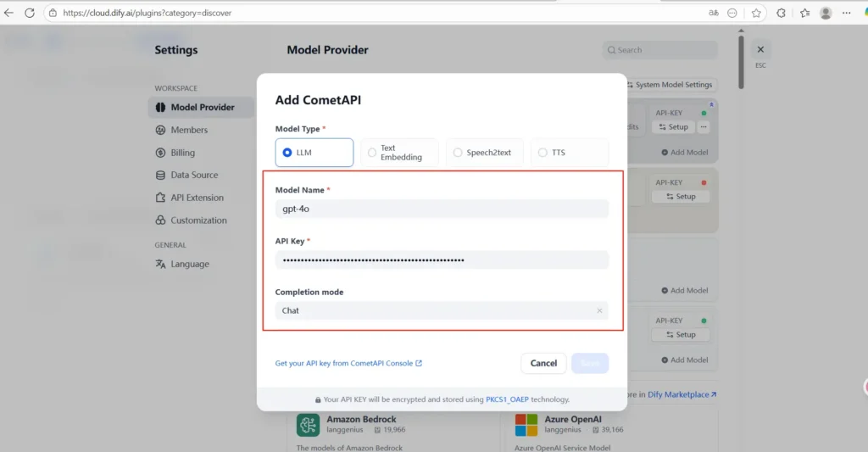This screenshot has width=868, height=452.
Task: Open Members in the settings sidebar
Action: click(x=189, y=130)
